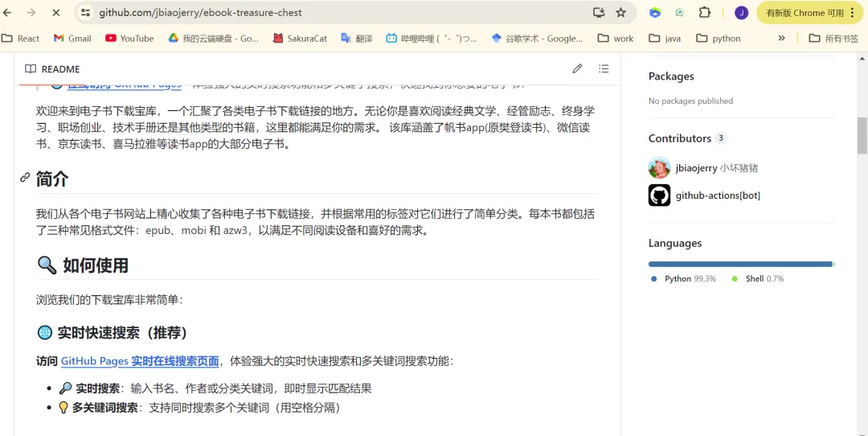Click the link anchor icon beside 简介
This screenshot has width=868, height=436.
point(25,178)
